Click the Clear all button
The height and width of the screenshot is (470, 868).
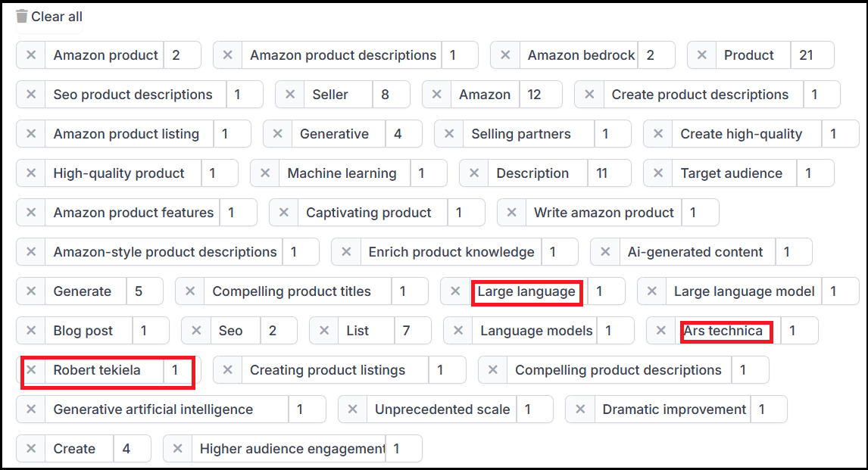(57, 15)
